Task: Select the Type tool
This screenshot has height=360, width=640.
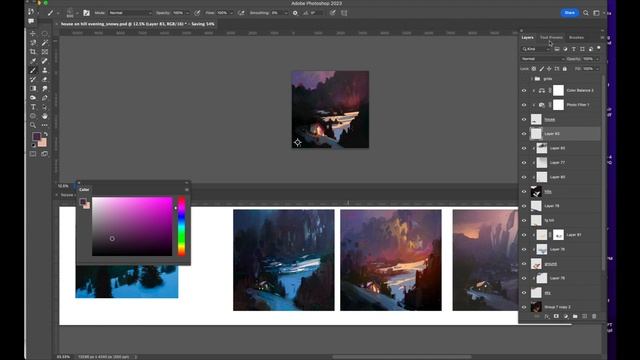Action: (x=33, y=107)
